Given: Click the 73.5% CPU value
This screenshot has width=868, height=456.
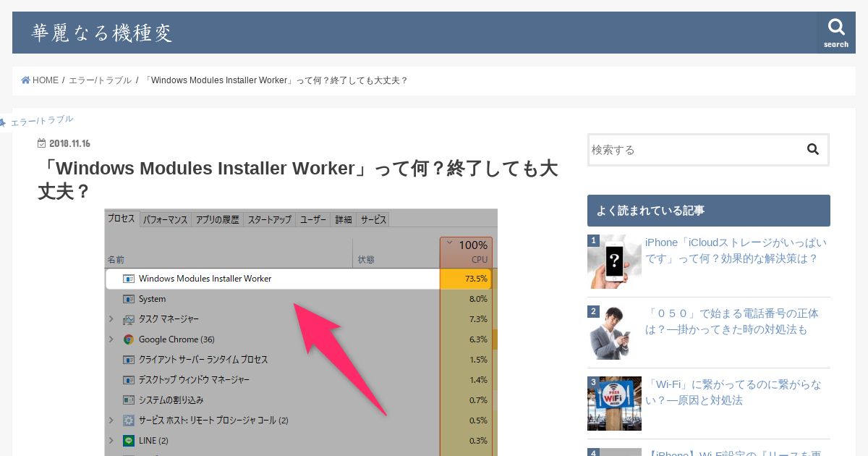Looking at the screenshot, I should pyautogui.click(x=476, y=279).
